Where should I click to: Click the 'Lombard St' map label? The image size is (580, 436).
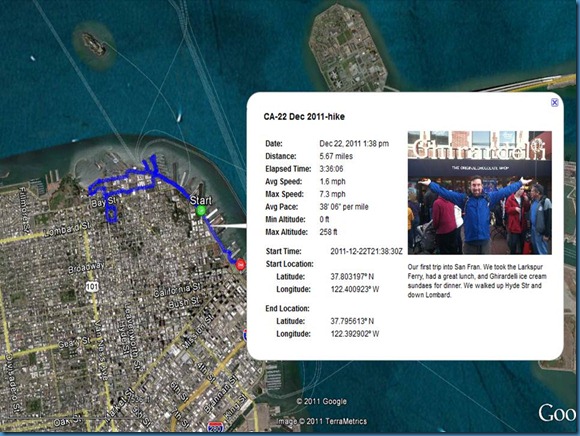67,229
